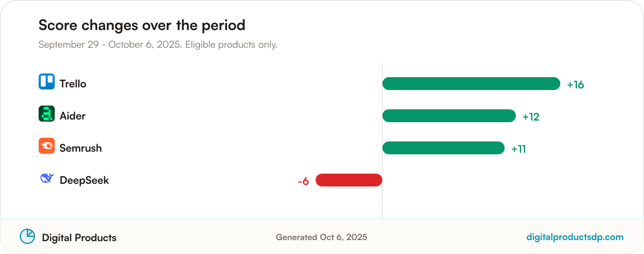Click the -6 score label

coord(303,181)
